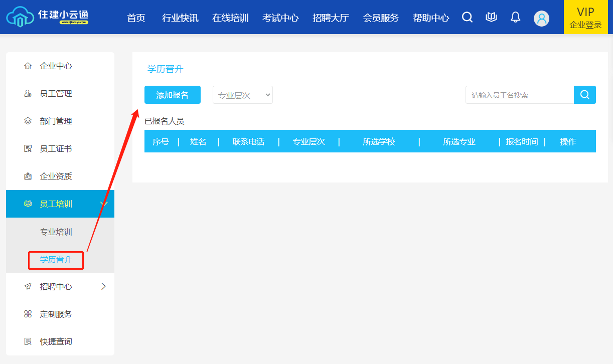Open the 专业层次 dropdown
Viewport: 613px width, 364px height.
point(243,95)
